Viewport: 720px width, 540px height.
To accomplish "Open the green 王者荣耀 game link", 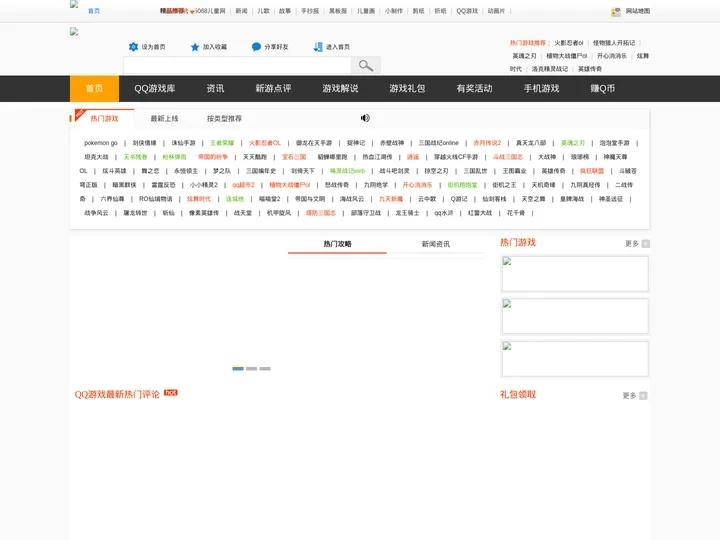I will tap(222, 143).
